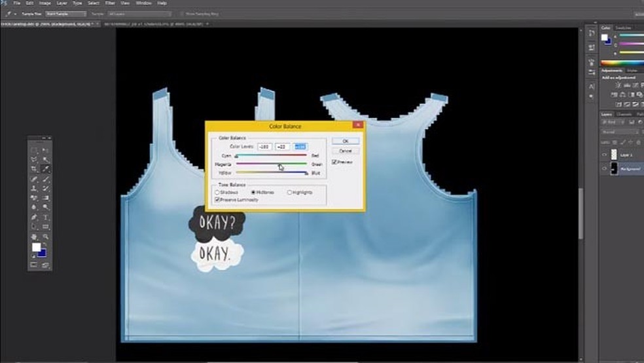The image size is (644, 363).
Task: Select the Blur tool
Action: pos(34,207)
